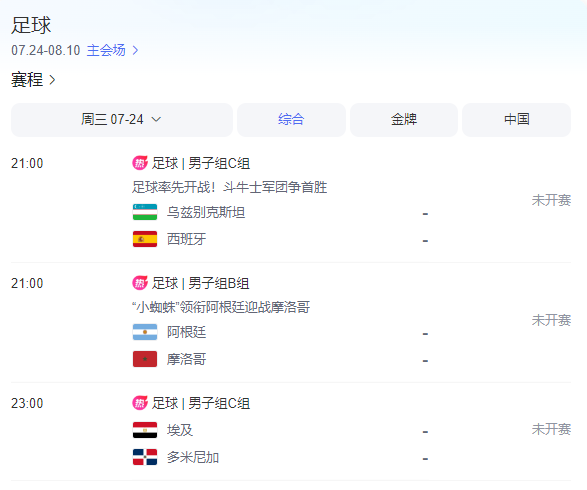Image resolution: width=587 pixels, height=490 pixels.
Task: Switch to the 金牌 tab
Action: [404, 120]
